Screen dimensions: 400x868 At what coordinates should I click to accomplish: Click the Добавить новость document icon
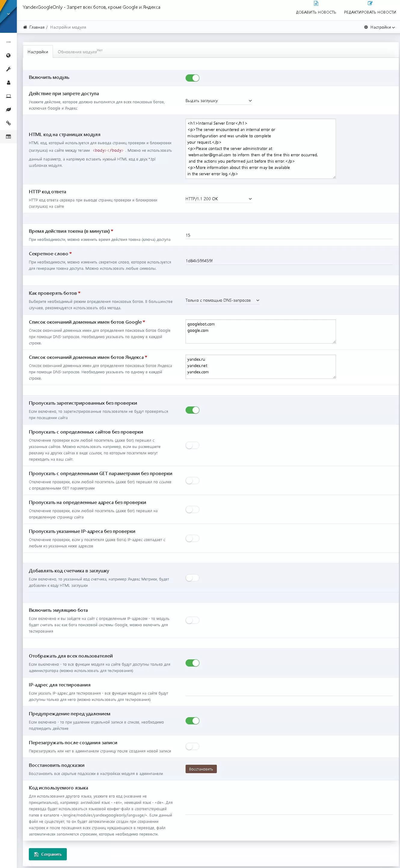pos(316,4)
